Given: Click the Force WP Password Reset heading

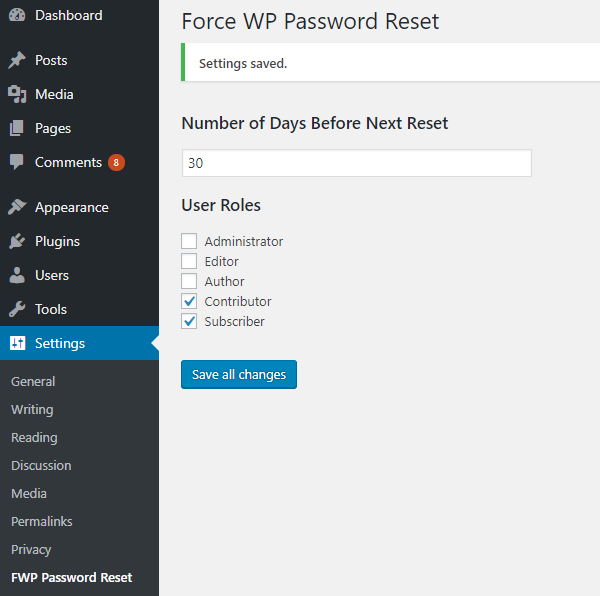Looking at the screenshot, I should click(310, 21).
